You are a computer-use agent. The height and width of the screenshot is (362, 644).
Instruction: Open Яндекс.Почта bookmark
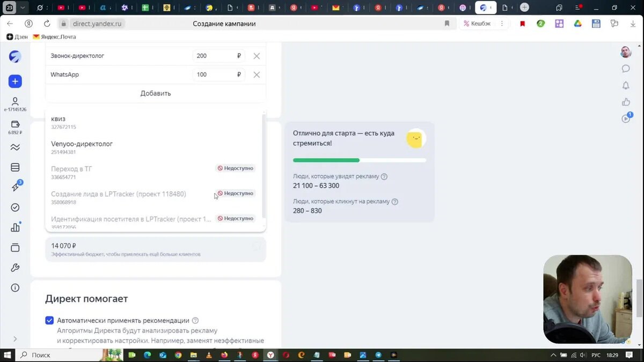coord(55,37)
